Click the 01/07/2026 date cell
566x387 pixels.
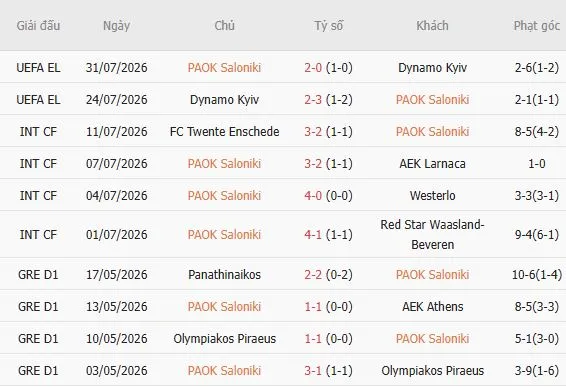116,234
